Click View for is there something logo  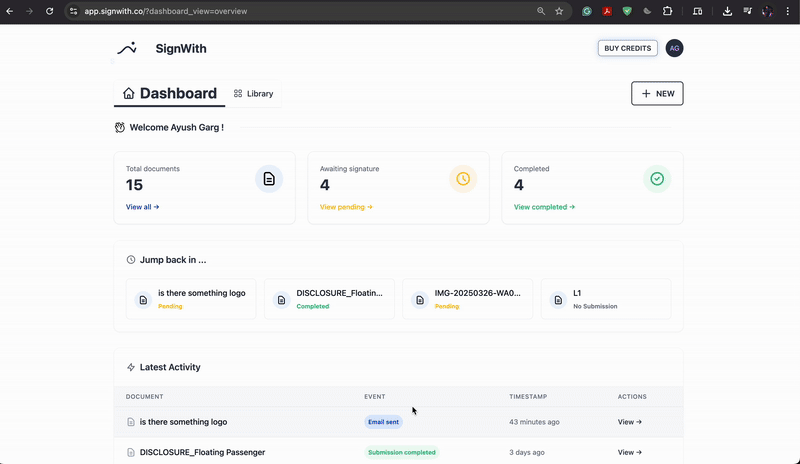pyautogui.click(x=630, y=422)
